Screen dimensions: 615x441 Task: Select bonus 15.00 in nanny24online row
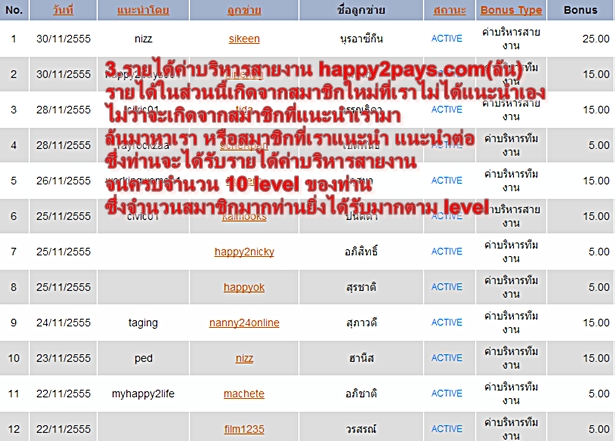(x=596, y=323)
